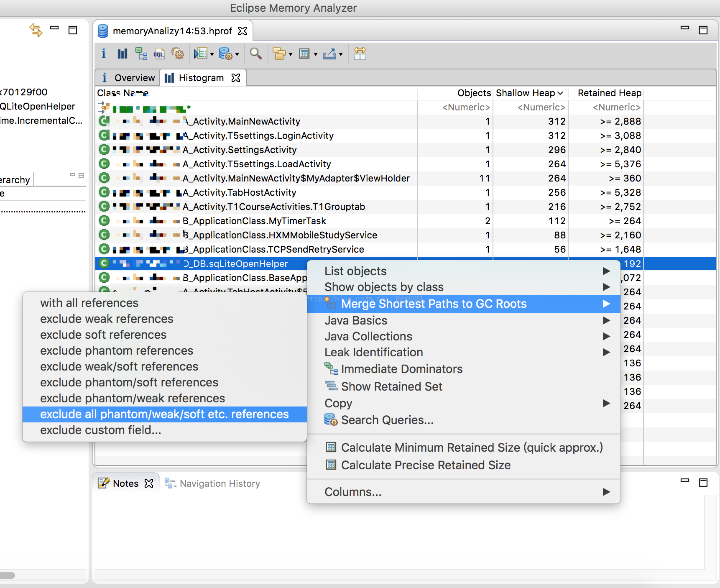Switch to the Overview tab

[128, 78]
